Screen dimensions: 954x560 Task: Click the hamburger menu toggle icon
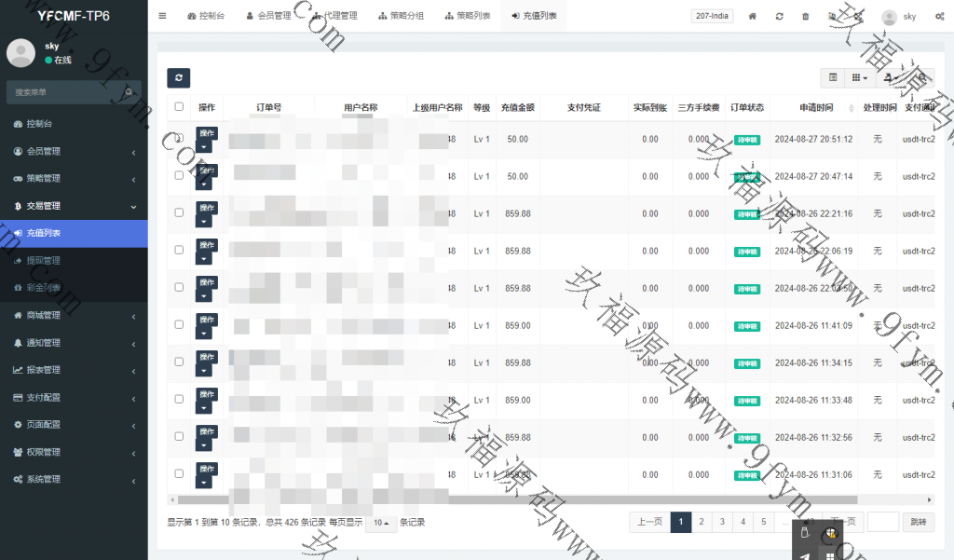click(x=162, y=16)
